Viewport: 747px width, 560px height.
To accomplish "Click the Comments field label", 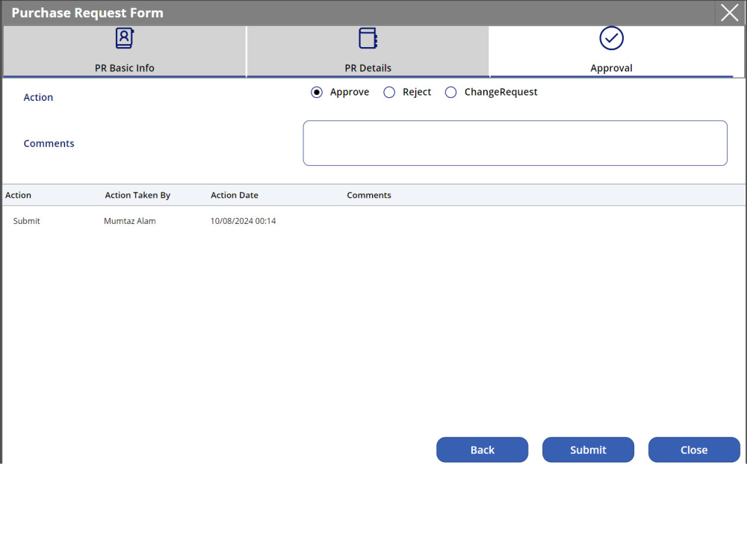I will tap(49, 143).
